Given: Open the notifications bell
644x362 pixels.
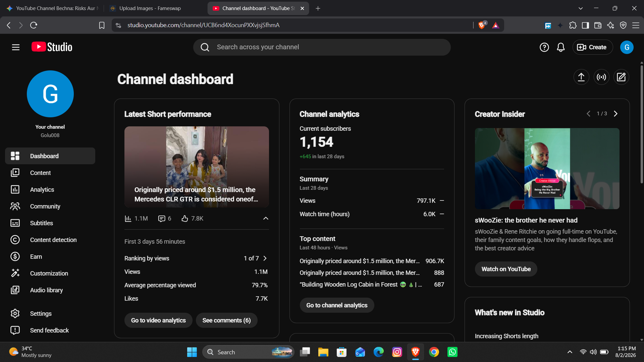Looking at the screenshot, I should click(561, 47).
